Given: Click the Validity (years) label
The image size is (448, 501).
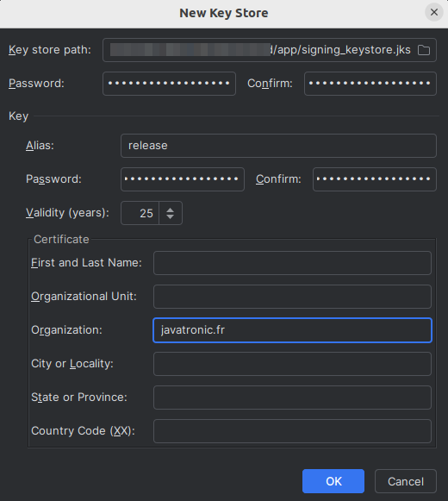Looking at the screenshot, I should 67,213.
